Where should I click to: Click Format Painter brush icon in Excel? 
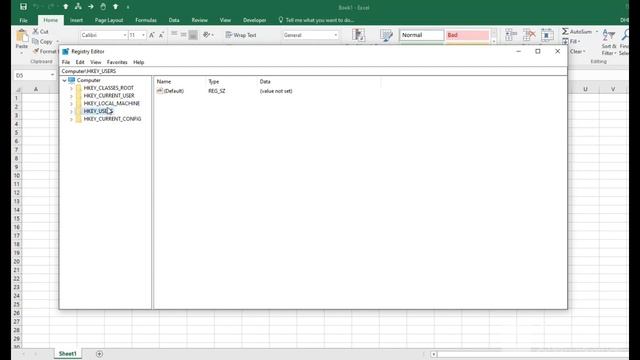pyautogui.click(x=36, y=51)
